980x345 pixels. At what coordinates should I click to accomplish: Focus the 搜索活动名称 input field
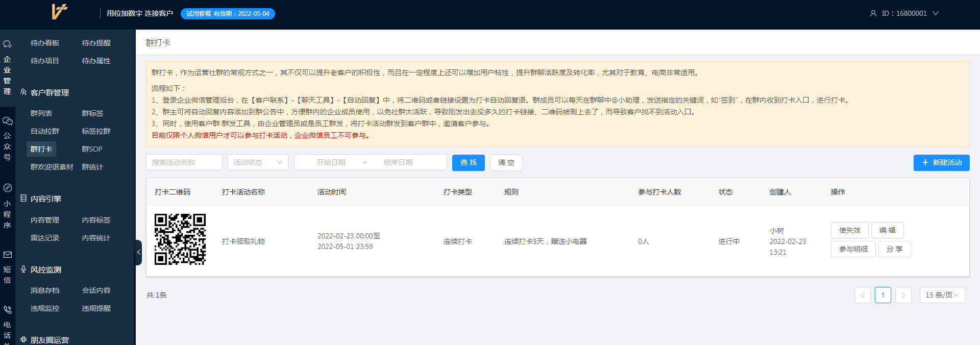pos(184,162)
